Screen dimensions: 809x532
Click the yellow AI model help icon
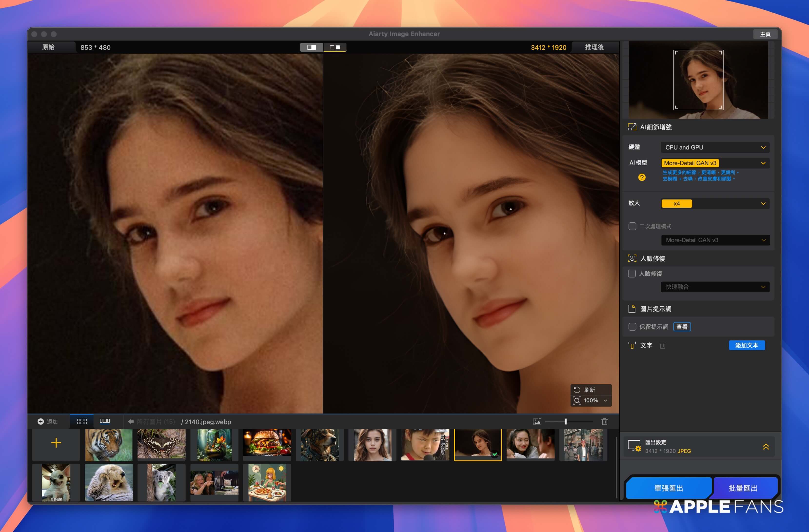[x=641, y=177]
